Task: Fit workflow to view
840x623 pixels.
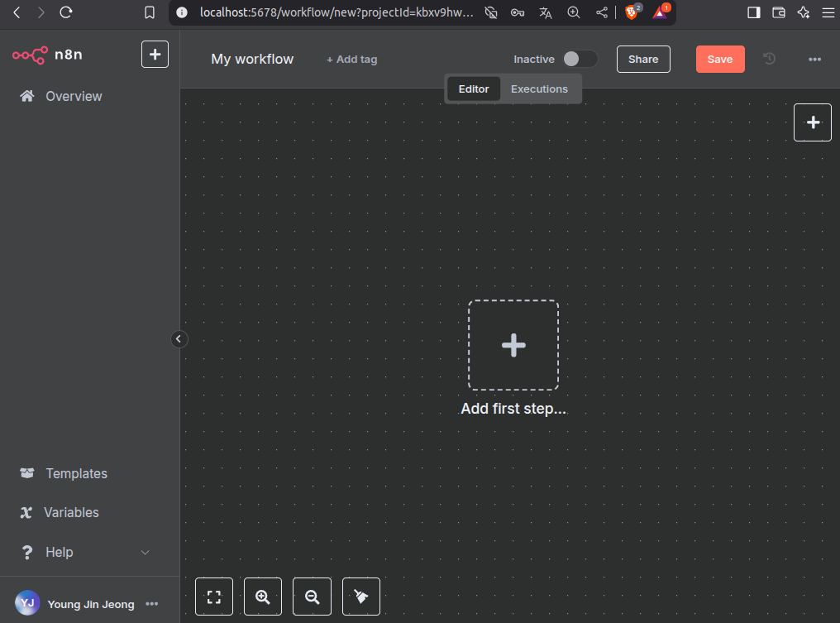Action: (x=214, y=597)
